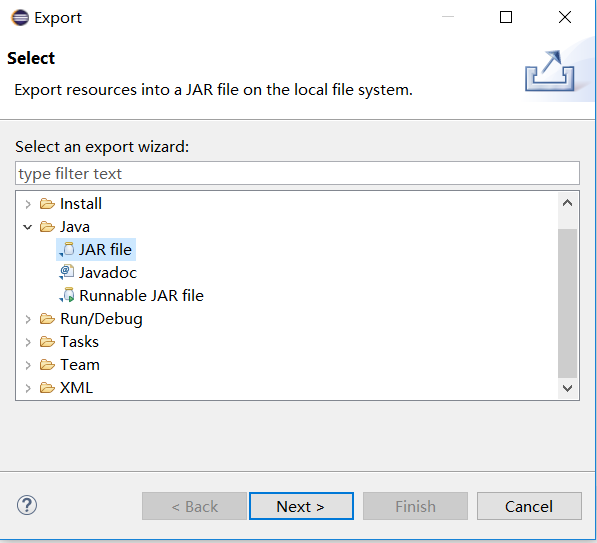Collapse the Java category
The height and width of the screenshot is (543, 597).
click(x=27, y=227)
